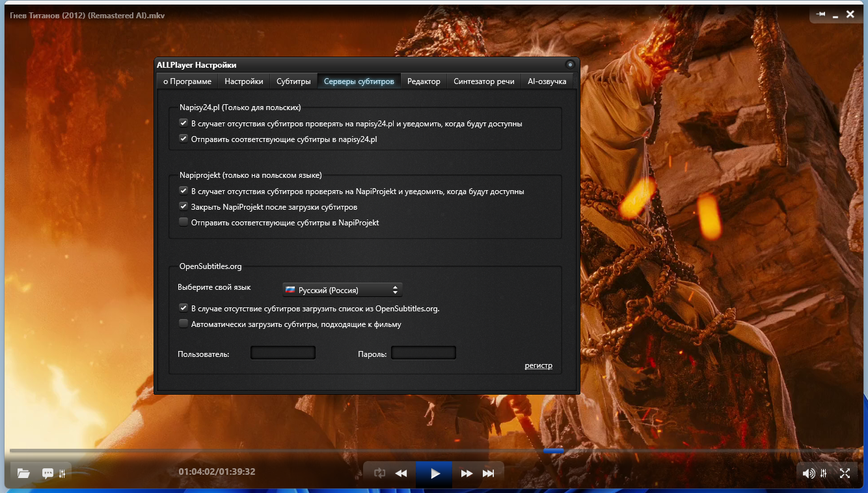Image resolution: width=868 pixels, height=493 pixels.
Task: Click the Napisy24.pl group heading
Action: (x=240, y=107)
